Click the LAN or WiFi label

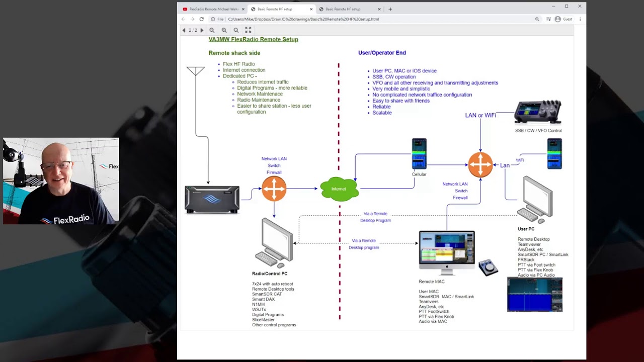(x=480, y=115)
